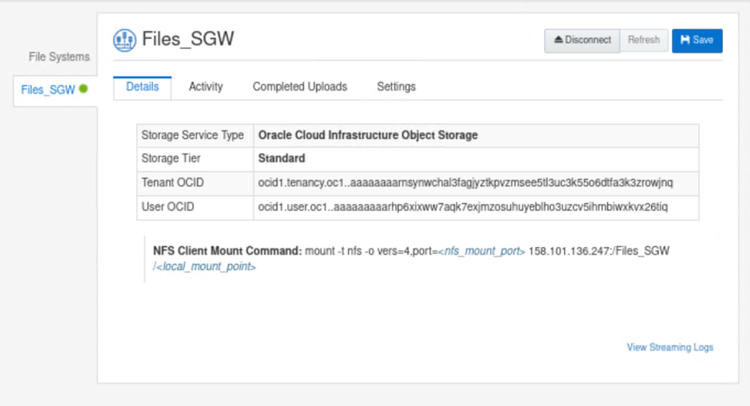Click the Tenant OCID value
Screen dimensions: 750x406
tap(465, 183)
